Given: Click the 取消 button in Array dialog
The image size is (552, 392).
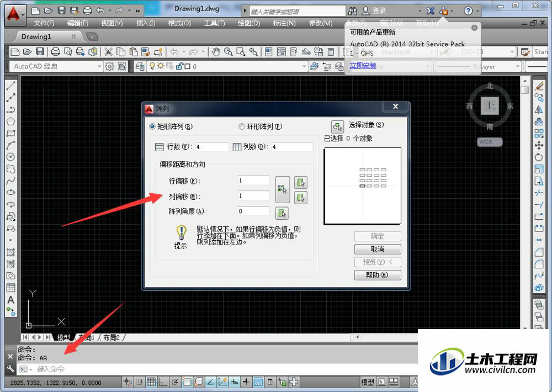Looking at the screenshot, I should coord(378,249).
